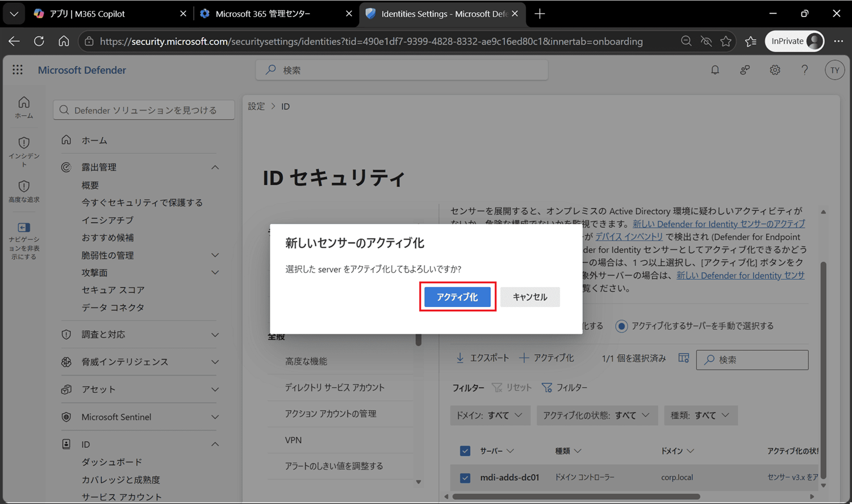Open the column customization icon

point(684,358)
